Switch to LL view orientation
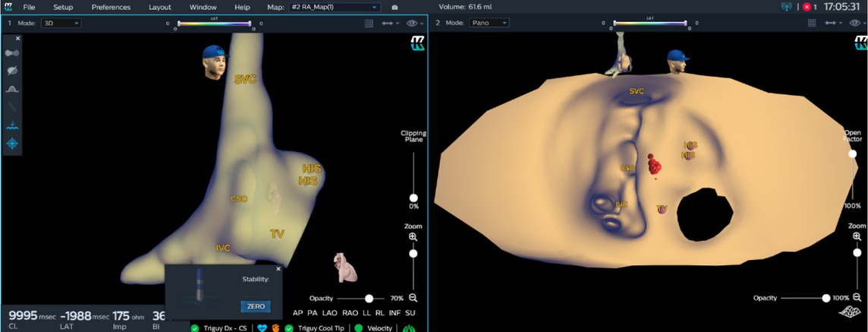 pos(366,313)
